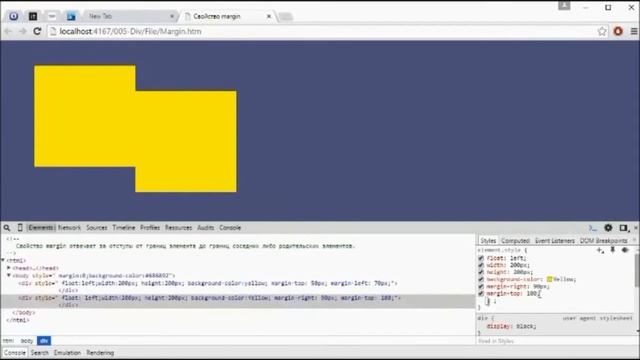The image size is (640, 360).
Task: Reload the page with the refresh button
Action: click(x=37, y=31)
